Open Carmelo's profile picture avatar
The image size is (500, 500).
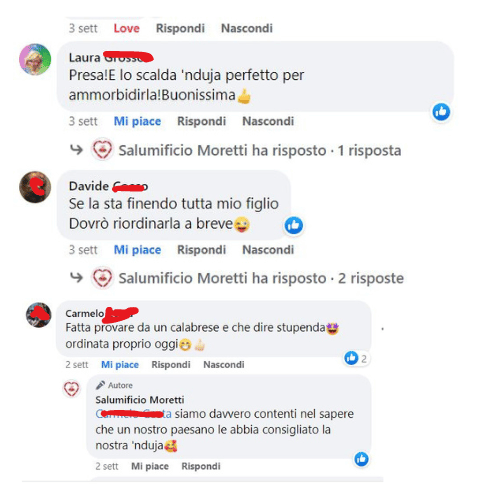point(39,315)
